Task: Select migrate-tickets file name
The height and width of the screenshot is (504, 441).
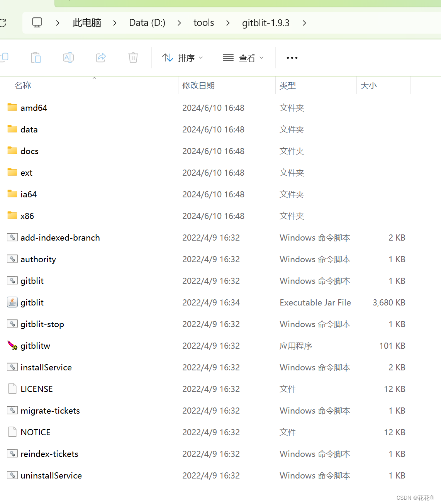Action: coord(50,411)
